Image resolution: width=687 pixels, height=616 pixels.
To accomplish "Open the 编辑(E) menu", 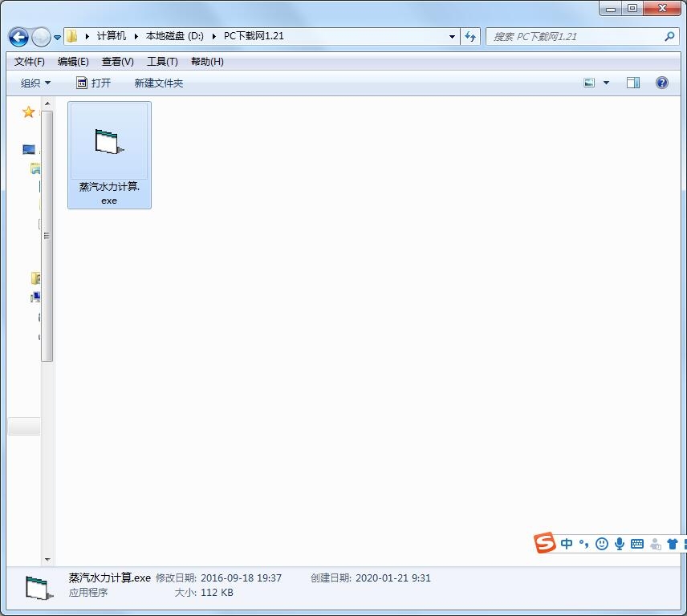I will coord(73,62).
